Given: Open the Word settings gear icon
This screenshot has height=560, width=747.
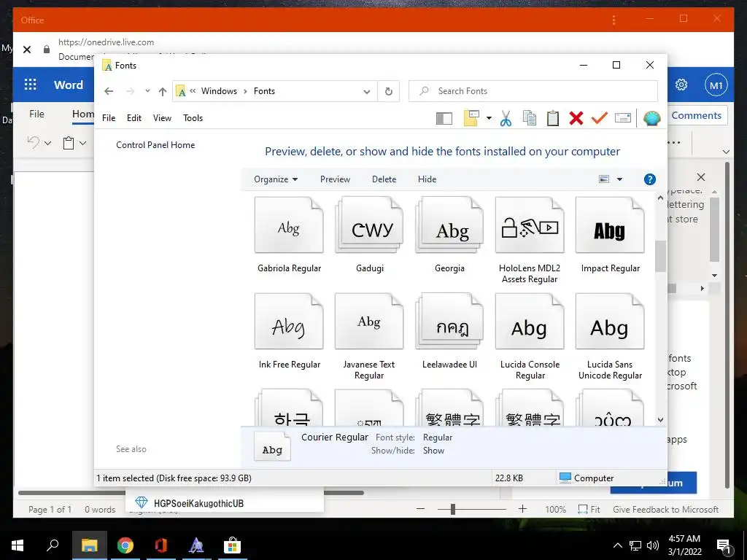Looking at the screenshot, I should click(x=681, y=85).
